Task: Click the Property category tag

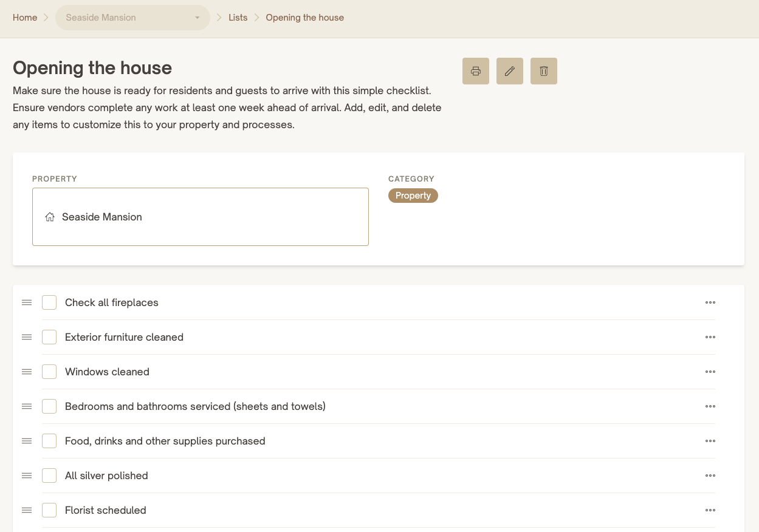Action: (413, 196)
